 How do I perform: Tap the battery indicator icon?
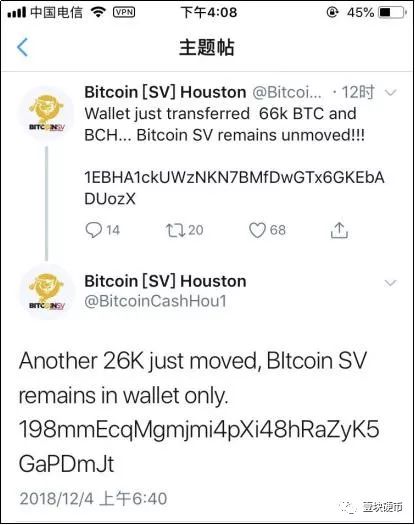point(392,13)
